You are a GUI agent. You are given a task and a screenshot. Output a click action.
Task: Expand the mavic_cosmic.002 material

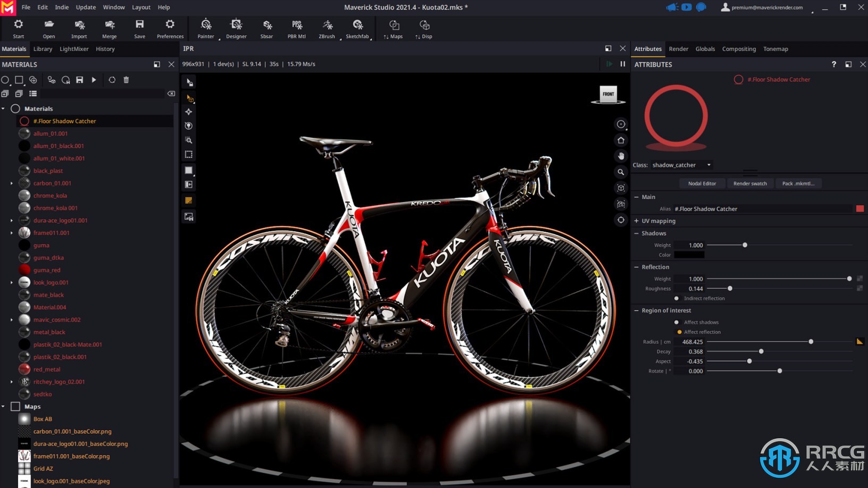12,320
